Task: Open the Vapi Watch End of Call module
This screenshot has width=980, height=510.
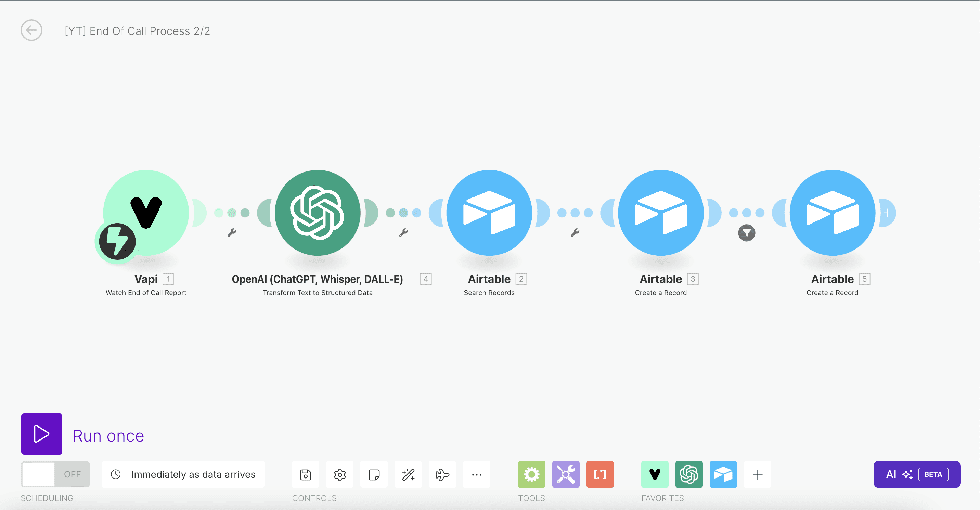Action: point(146,212)
